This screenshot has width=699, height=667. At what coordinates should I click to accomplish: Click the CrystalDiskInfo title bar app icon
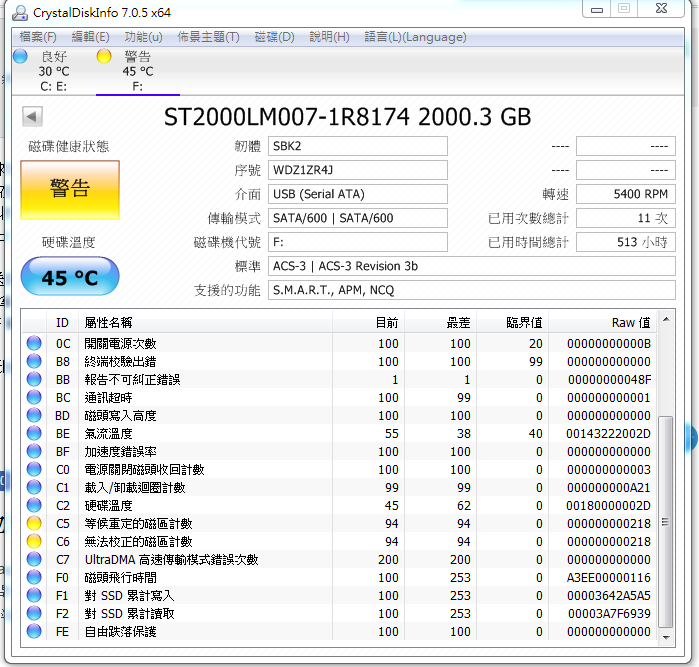[x=20, y=12]
